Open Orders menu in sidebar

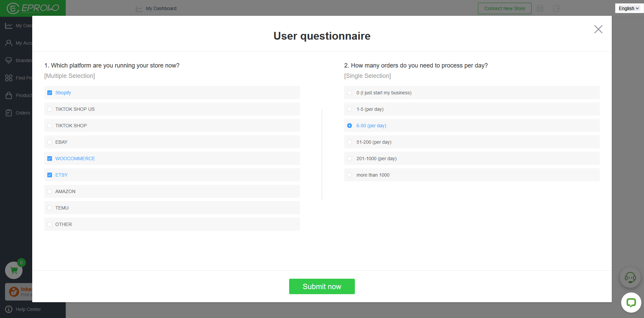23,113
